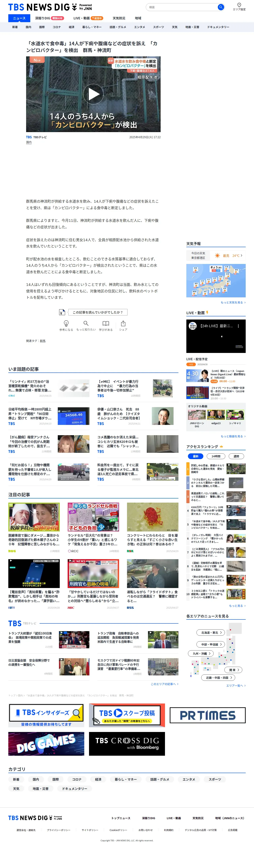Open このエリアの記事へ link
The height and width of the screenshot is (868, 254).
(x=164, y=684)
